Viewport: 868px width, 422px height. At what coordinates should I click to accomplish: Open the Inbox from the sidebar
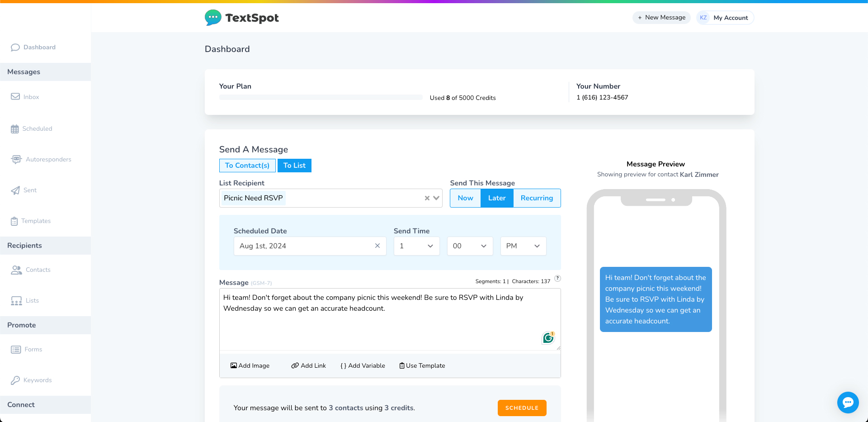click(16, 96)
